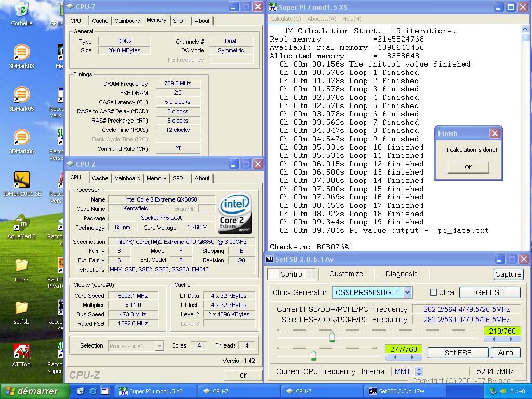Click OK in the Finish dialog
532x399 pixels.
pyautogui.click(x=468, y=167)
